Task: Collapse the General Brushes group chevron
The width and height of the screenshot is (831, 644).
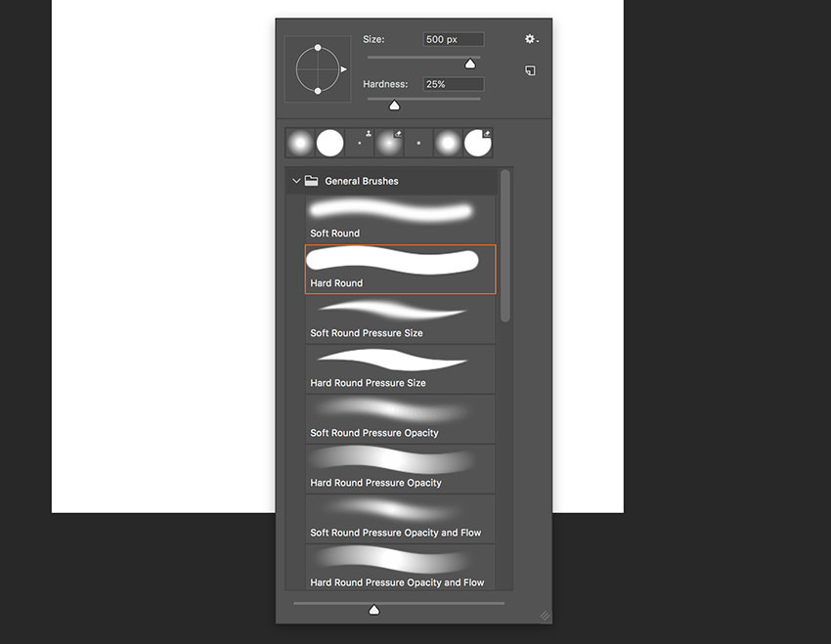Action: pos(296,181)
